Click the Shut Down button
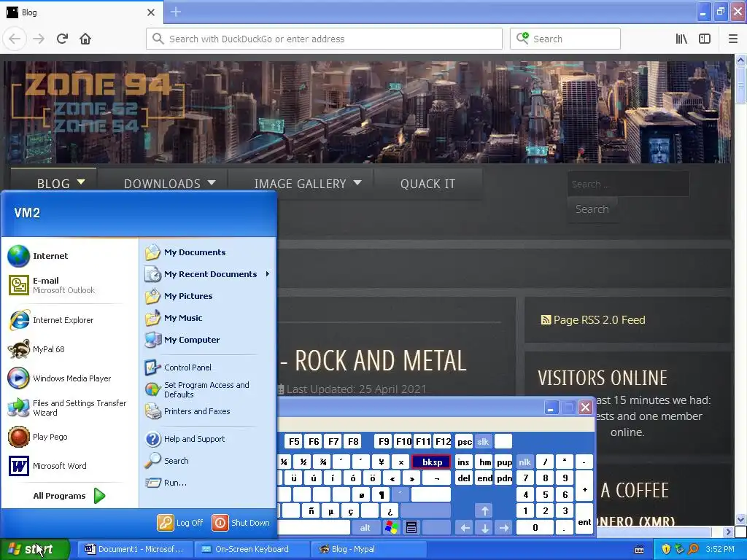 (241, 522)
